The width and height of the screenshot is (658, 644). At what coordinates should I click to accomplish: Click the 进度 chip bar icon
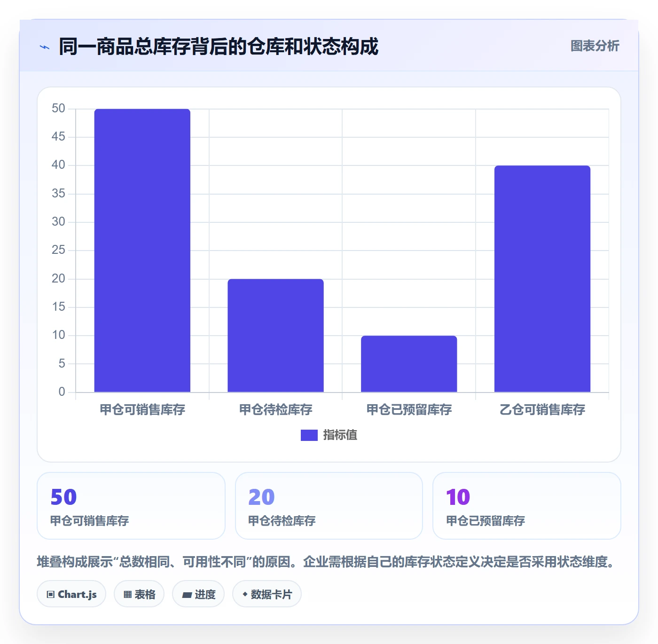coord(187,595)
